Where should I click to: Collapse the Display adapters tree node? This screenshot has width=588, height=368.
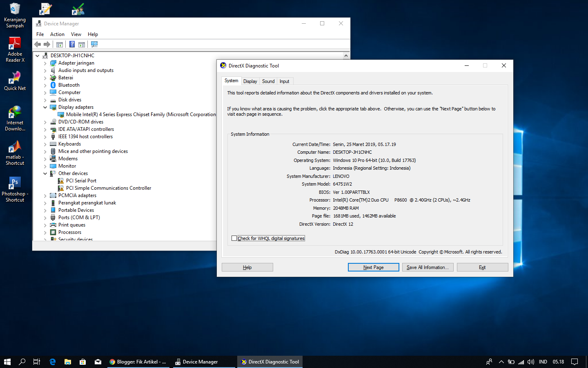(45, 107)
